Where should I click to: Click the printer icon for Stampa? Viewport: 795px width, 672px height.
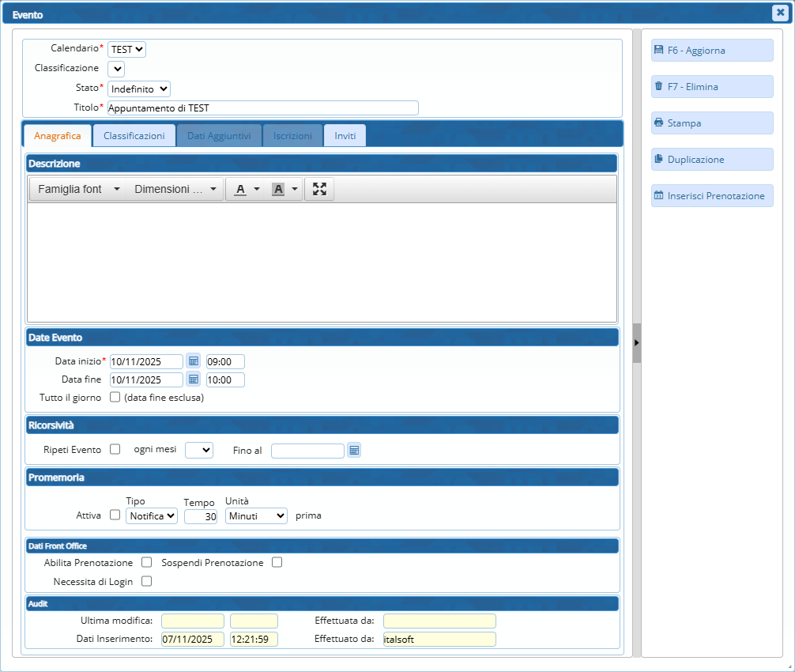[x=658, y=123]
